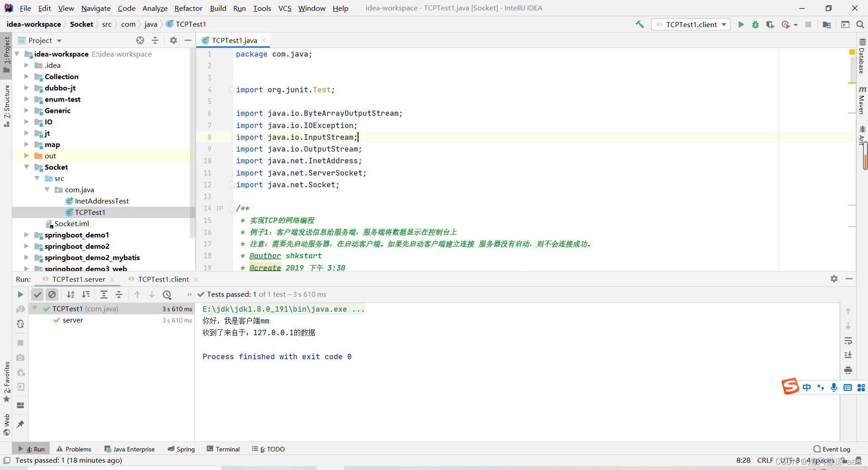868x470 pixels.
Task: Open the Spring tool window
Action: (181, 449)
